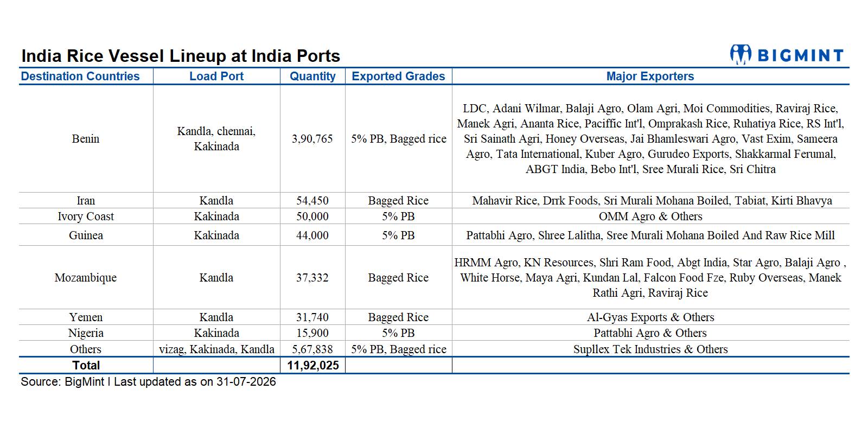Click Benin's load port 'Kandla, chennai, Kakinada'
The height and width of the screenshot is (434, 868).
[216, 139]
